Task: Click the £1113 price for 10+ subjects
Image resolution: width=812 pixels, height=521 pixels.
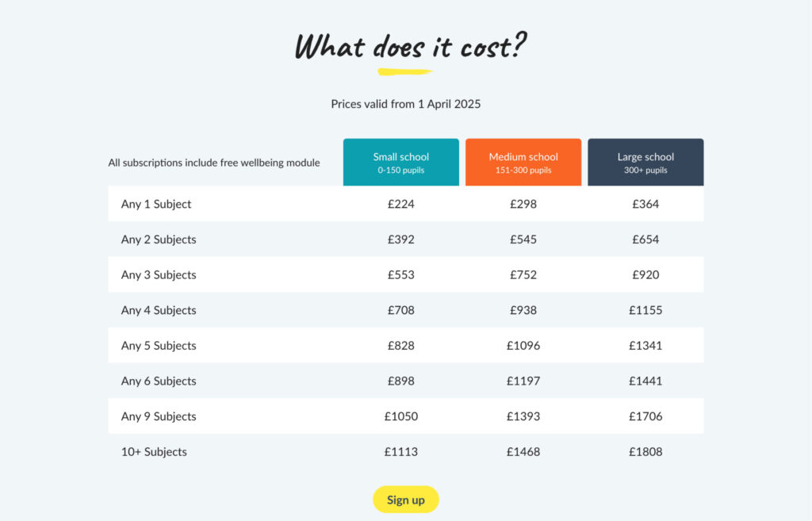Action: (400, 451)
